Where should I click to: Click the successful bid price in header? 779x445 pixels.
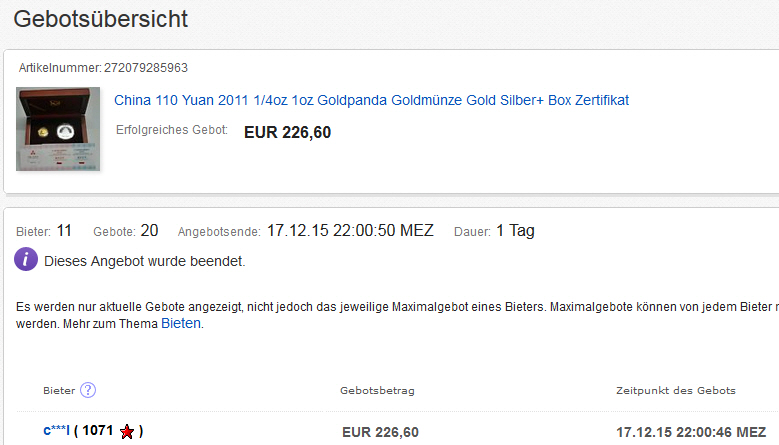(x=287, y=132)
